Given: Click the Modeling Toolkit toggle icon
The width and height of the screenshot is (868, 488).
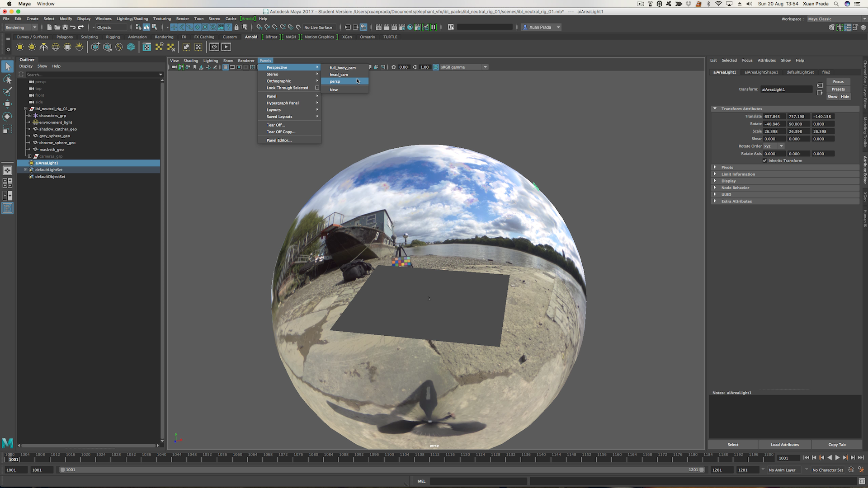Looking at the screenshot, I should click(831, 27).
